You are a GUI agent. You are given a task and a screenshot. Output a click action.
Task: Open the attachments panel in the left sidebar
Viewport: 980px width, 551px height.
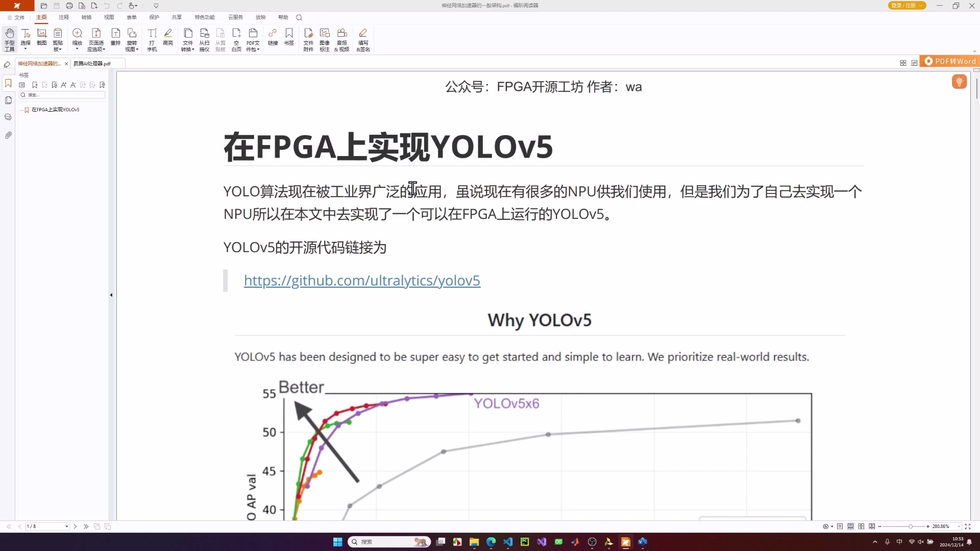(x=8, y=135)
